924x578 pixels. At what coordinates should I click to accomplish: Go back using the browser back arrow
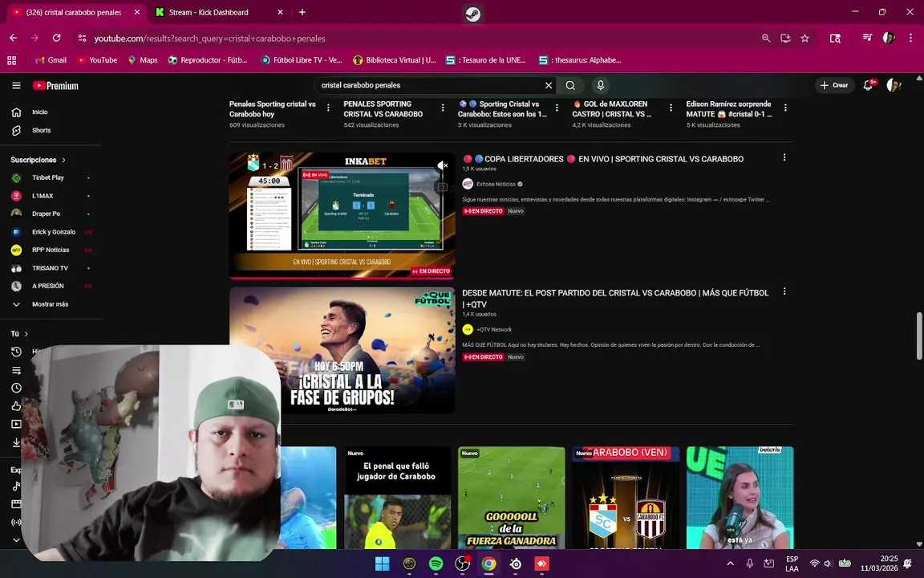(x=14, y=38)
